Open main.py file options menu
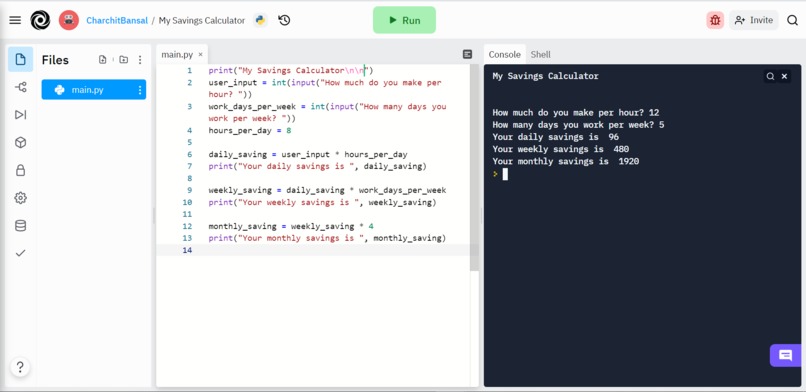The width and height of the screenshot is (806, 392). pyautogui.click(x=140, y=90)
